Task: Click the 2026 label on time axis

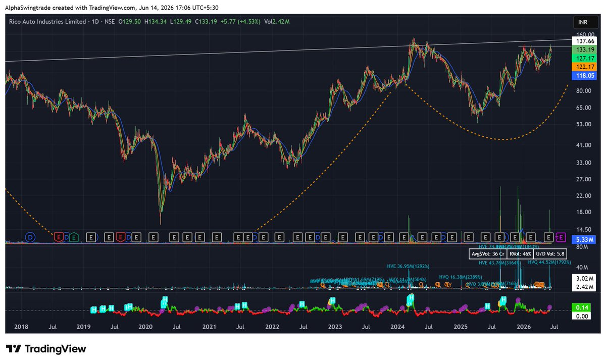Action: 524,327
